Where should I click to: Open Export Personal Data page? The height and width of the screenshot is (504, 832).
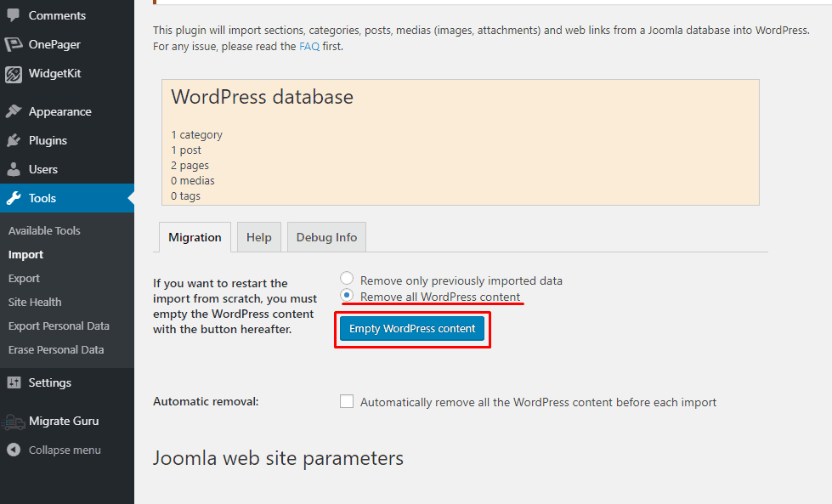(59, 326)
